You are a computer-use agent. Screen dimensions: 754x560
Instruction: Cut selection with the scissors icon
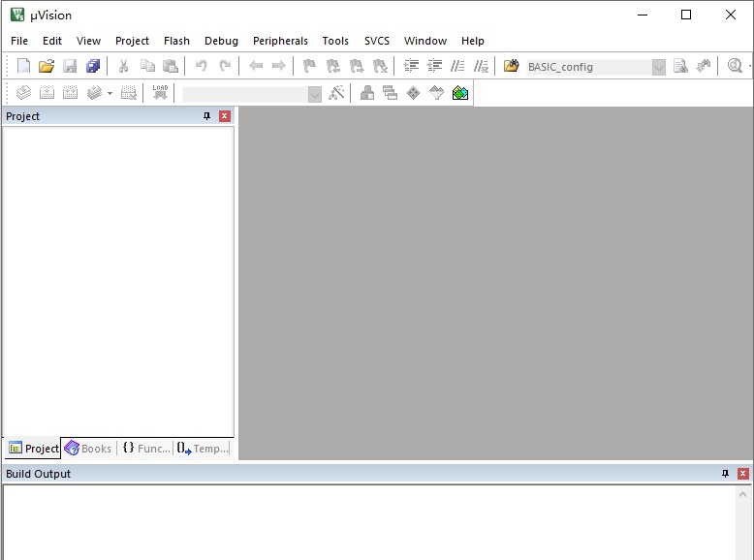coord(124,66)
